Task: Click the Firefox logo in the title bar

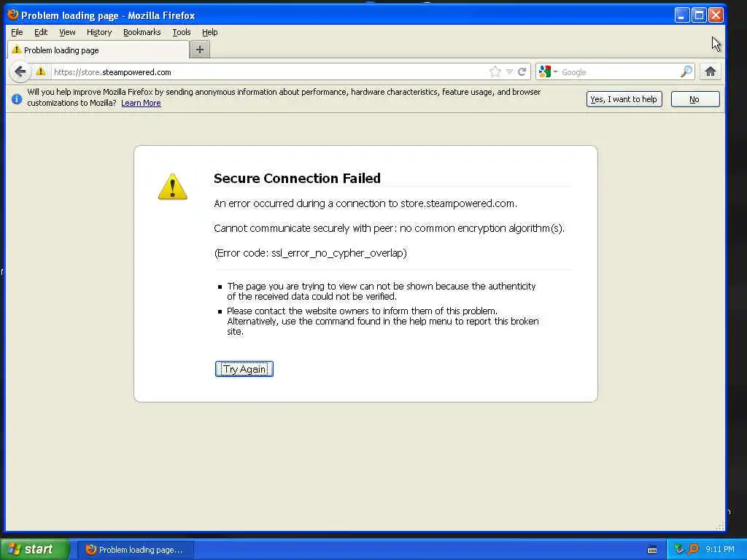Action: click(x=13, y=15)
